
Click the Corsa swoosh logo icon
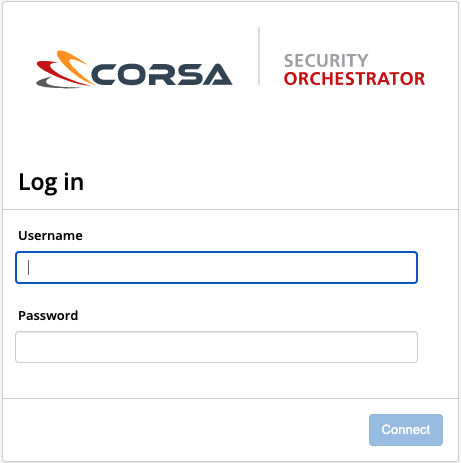65,69
